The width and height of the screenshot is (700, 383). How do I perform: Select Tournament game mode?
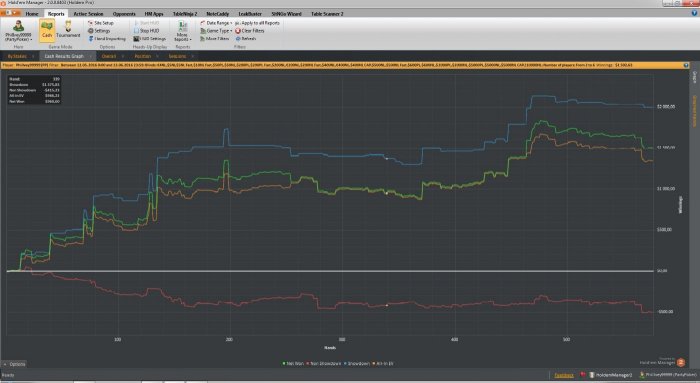click(x=68, y=29)
